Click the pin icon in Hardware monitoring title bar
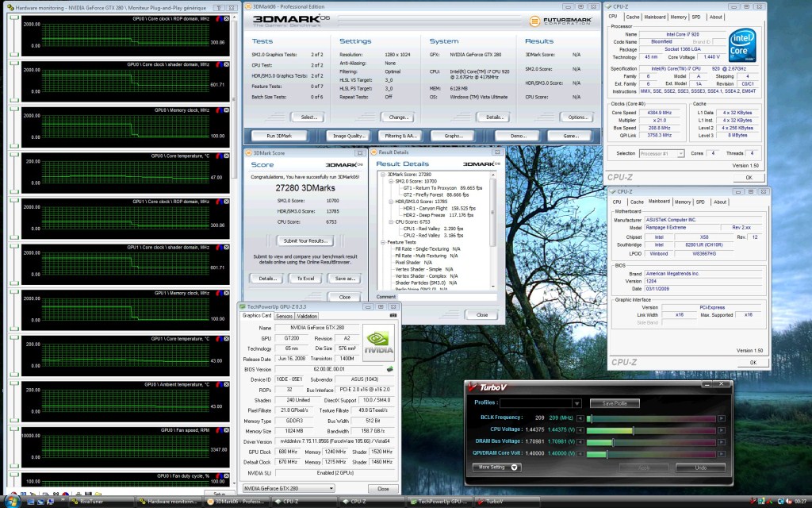 [x=218, y=8]
